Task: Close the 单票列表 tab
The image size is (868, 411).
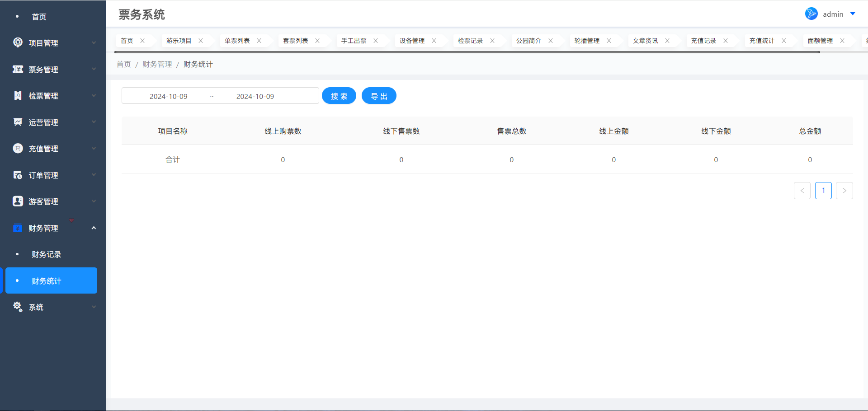Action: [x=259, y=41]
